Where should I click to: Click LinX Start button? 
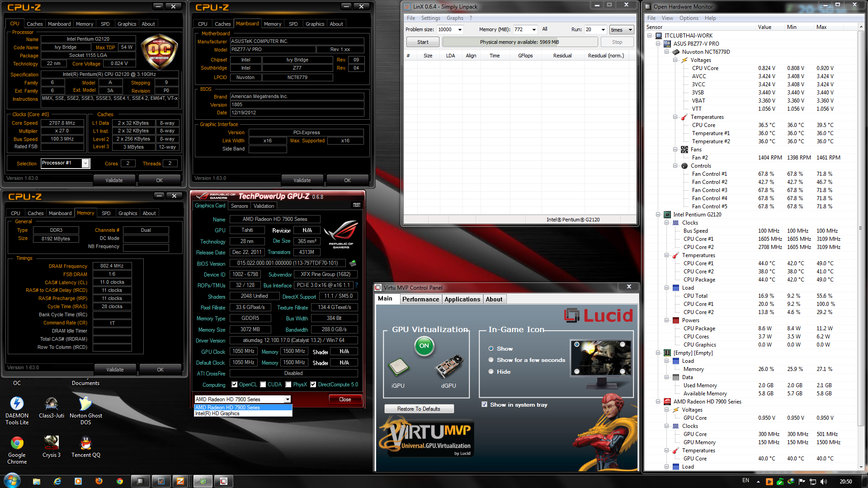coord(423,42)
